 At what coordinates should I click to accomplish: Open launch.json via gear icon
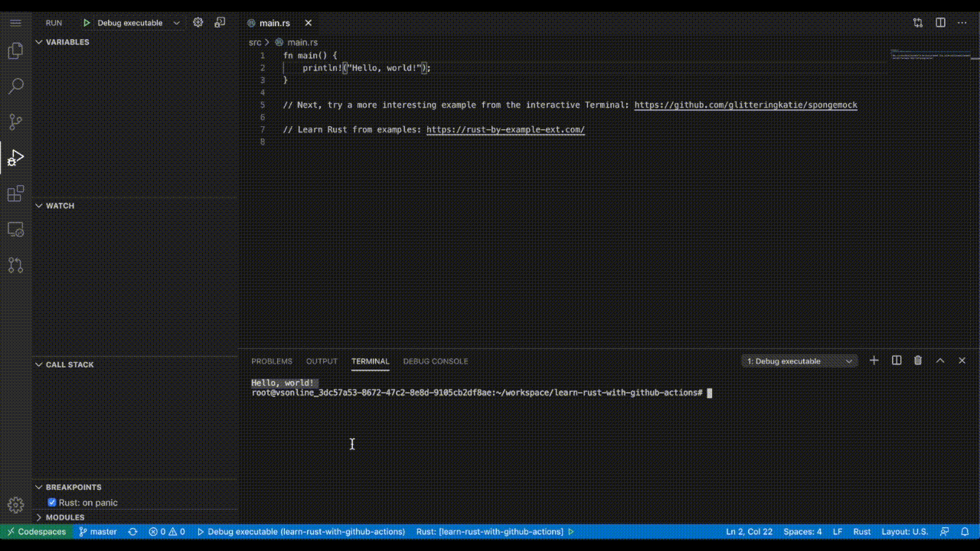click(x=198, y=22)
